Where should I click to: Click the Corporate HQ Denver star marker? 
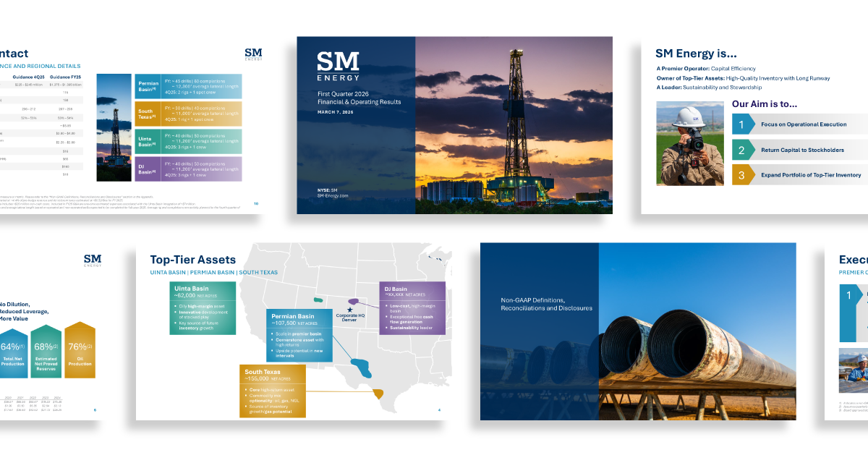click(350, 310)
